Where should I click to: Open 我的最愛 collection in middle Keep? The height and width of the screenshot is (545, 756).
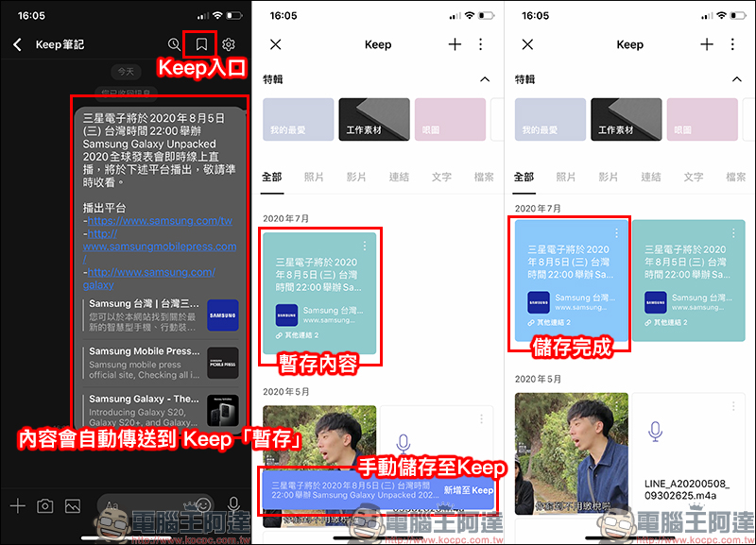tap(298, 120)
